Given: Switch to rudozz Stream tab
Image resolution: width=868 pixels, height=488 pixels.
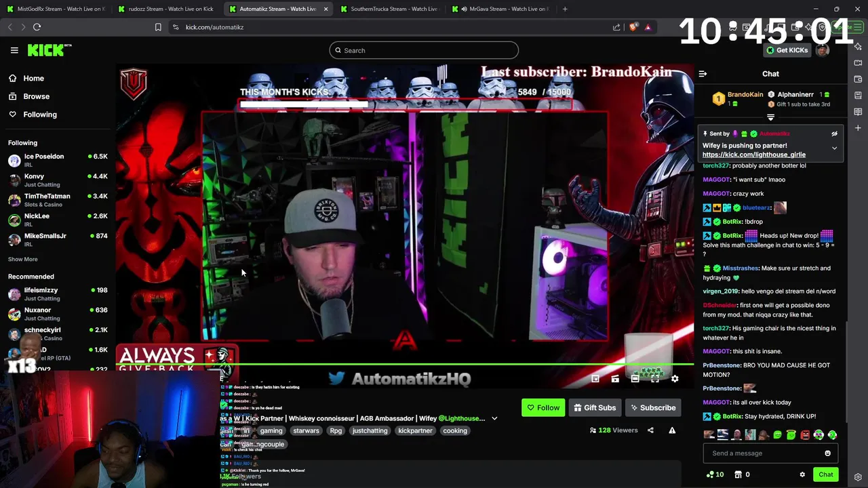Looking at the screenshot, I should 166,9.
